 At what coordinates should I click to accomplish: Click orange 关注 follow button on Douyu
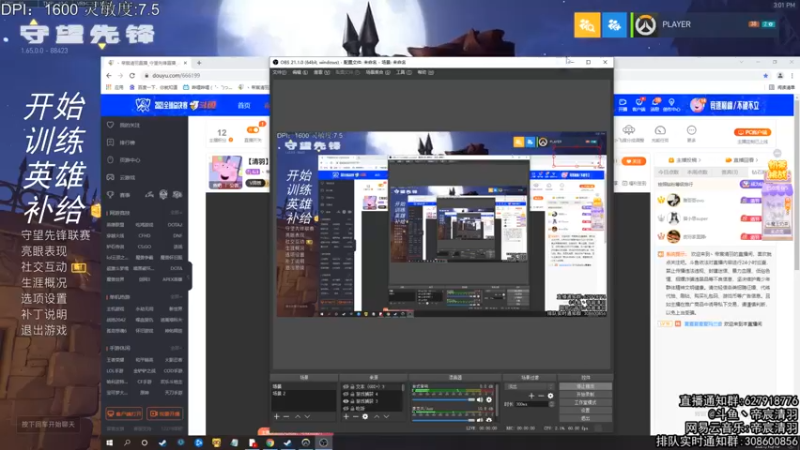click(634, 161)
